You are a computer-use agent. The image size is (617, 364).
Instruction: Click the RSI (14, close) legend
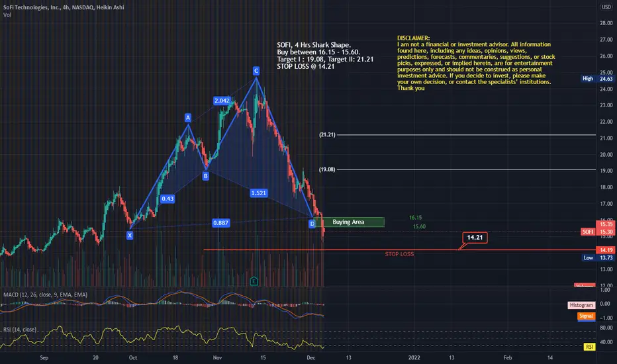20,330
